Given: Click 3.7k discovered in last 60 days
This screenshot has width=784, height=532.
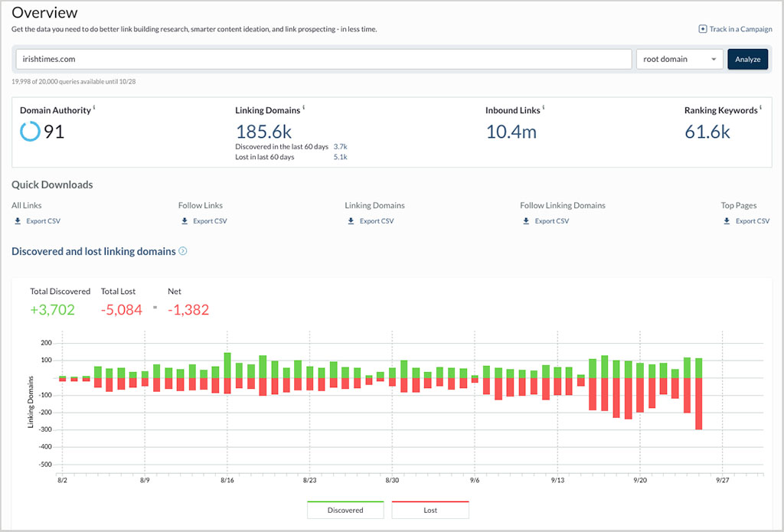Looking at the screenshot, I should coord(341,146).
